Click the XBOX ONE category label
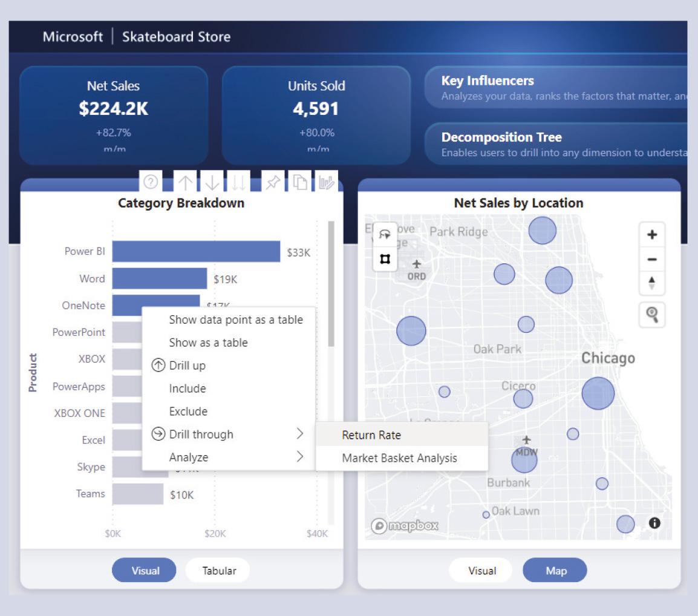 [80, 413]
